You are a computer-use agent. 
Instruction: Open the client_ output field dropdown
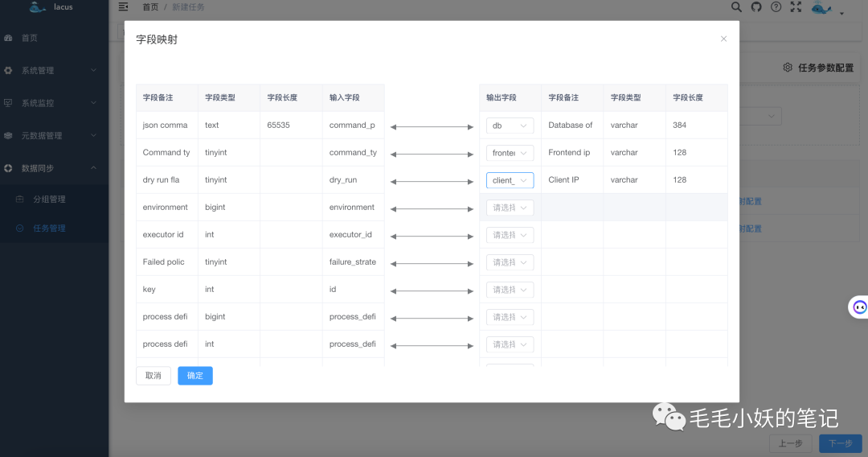tap(510, 180)
